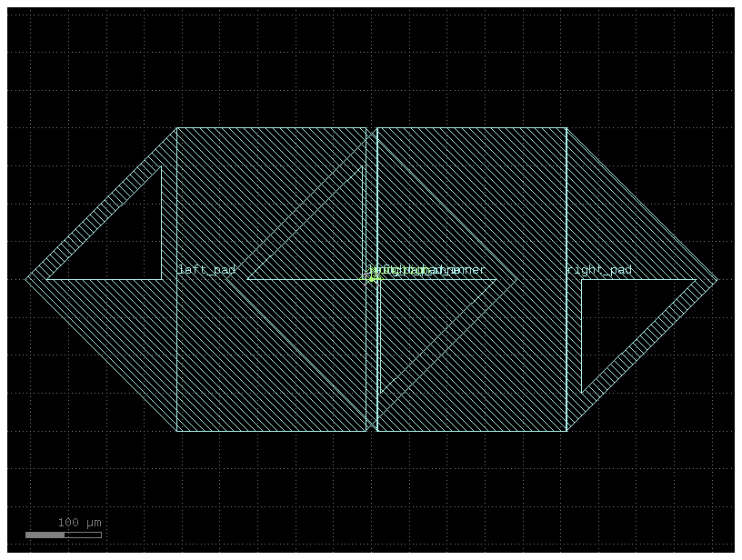Click the overlapping labels right of the center marker
The width and height of the screenshot is (742, 560).
click(x=427, y=270)
